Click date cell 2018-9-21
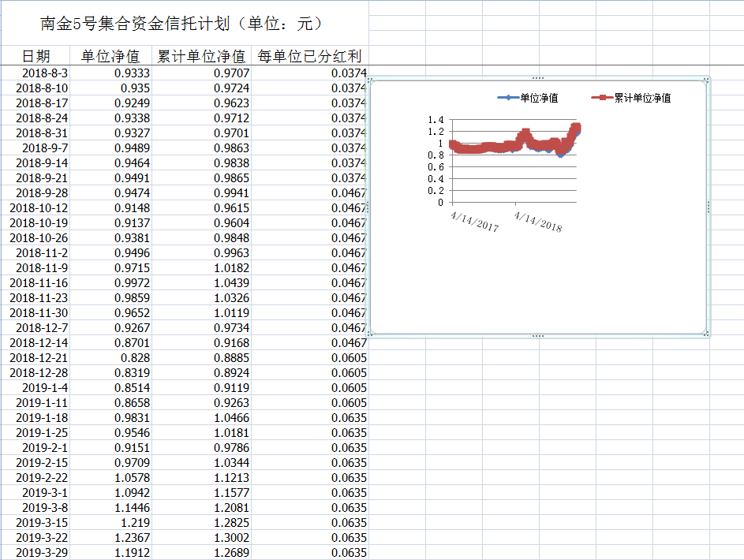This screenshot has height=560, width=744. coord(36,177)
